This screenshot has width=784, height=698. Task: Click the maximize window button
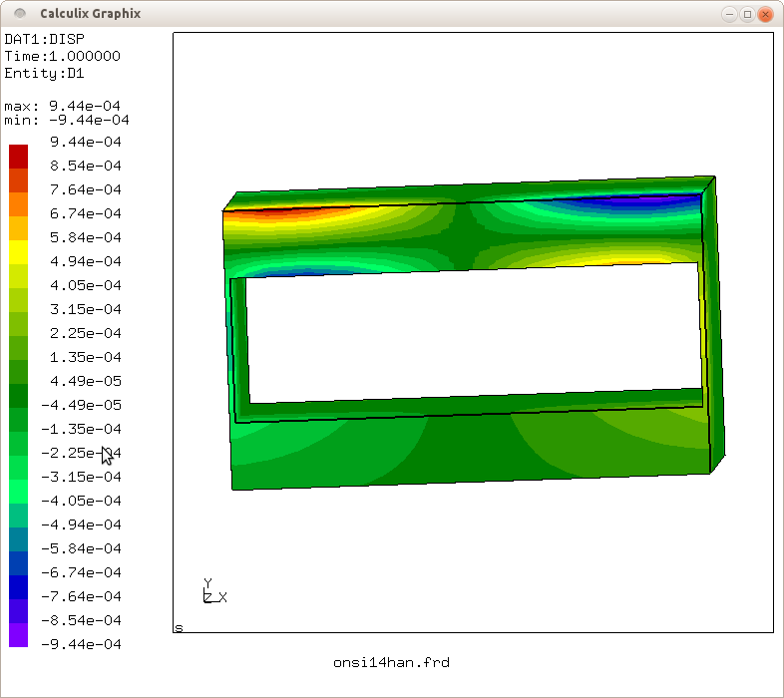(x=747, y=14)
